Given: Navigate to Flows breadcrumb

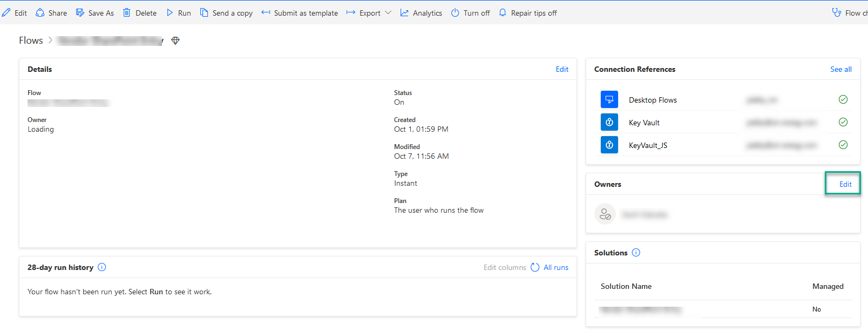Looking at the screenshot, I should [x=31, y=40].
